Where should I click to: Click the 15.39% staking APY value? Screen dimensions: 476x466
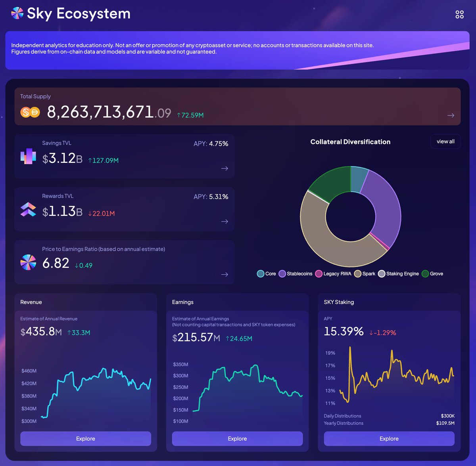pyautogui.click(x=344, y=331)
